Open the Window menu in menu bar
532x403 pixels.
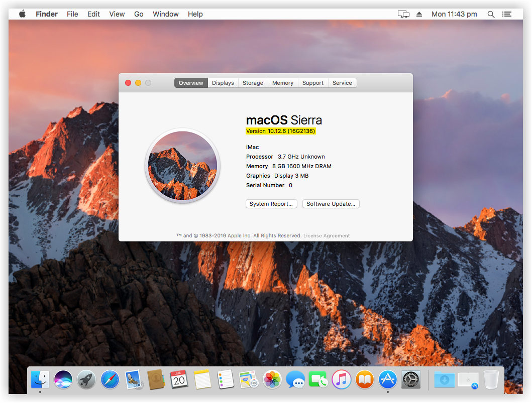point(166,14)
